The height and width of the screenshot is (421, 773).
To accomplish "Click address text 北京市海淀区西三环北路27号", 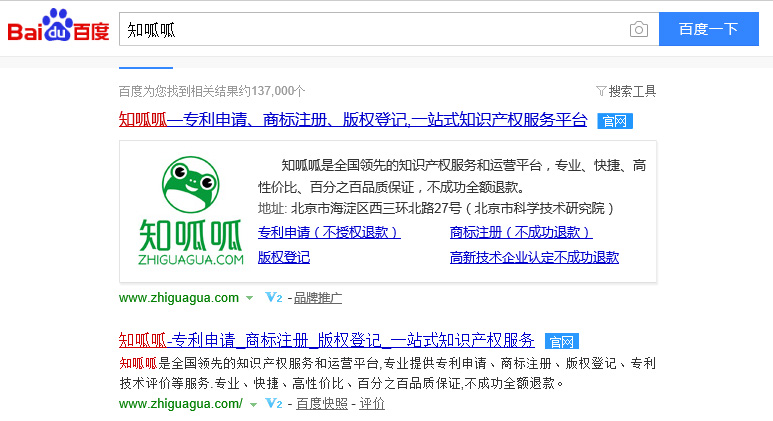I will pos(376,209).
